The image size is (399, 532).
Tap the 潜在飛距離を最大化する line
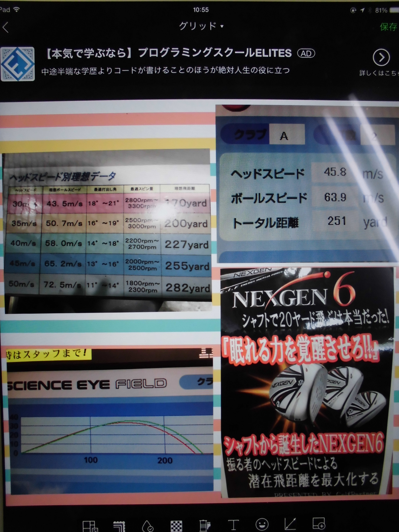coord(314,480)
